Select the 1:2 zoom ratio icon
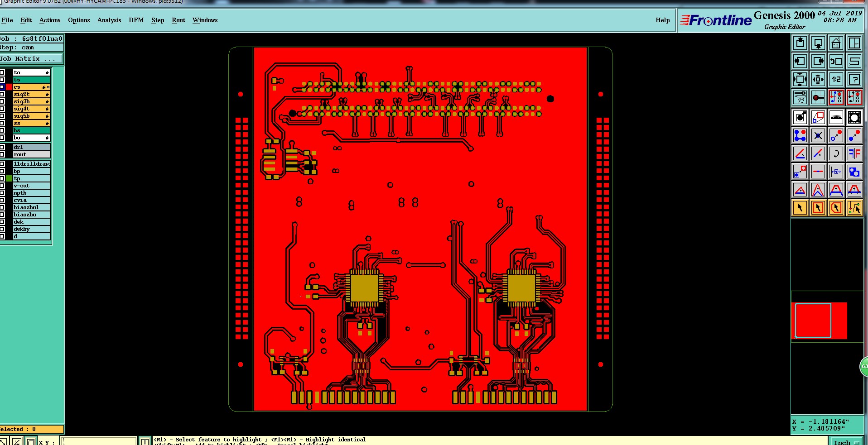 point(836,79)
